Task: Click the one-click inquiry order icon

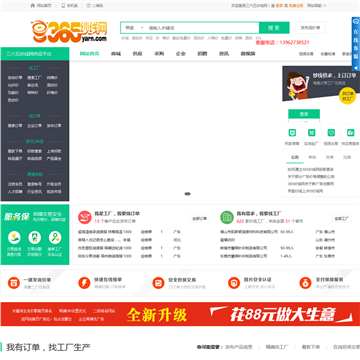Action: pyautogui.click(x=14, y=283)
